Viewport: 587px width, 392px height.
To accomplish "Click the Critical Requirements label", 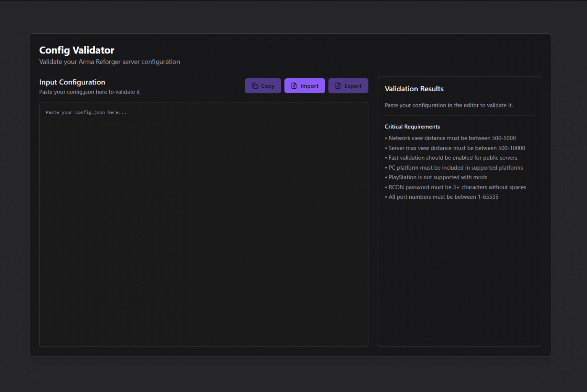I will [x=412, y=126].
